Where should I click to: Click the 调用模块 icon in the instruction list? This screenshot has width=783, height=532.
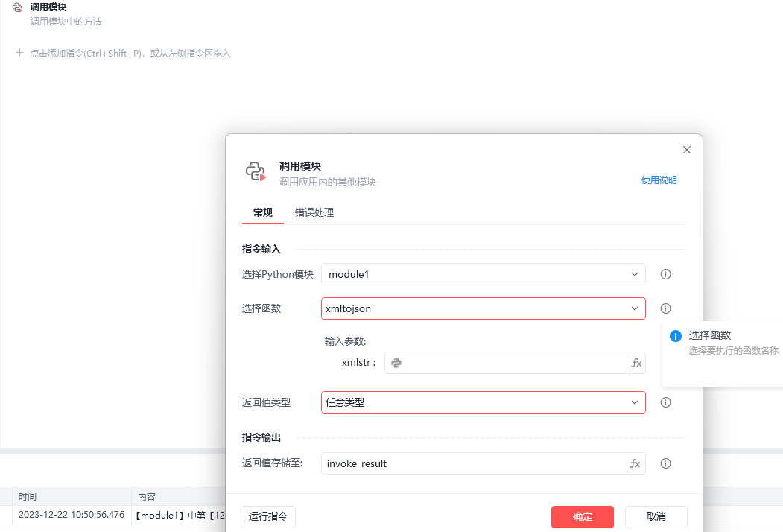(x=17, y=7)
